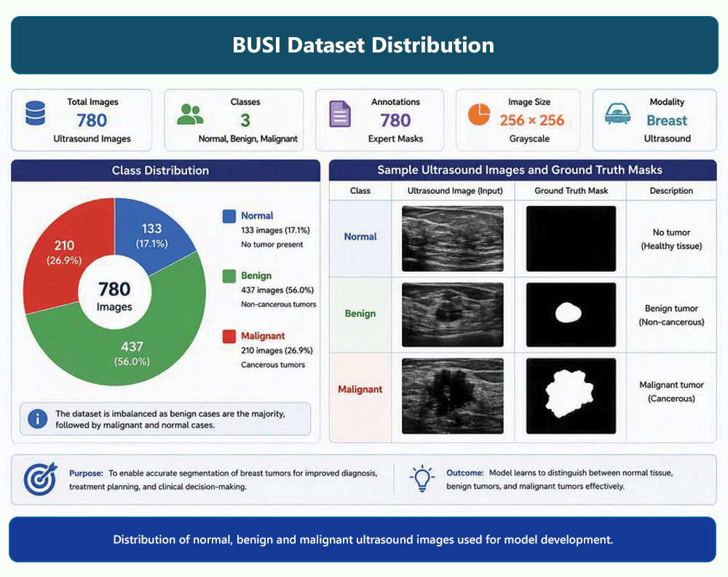Click the green 3 value under Classes

pyautogui.click(x=245, y=121)
